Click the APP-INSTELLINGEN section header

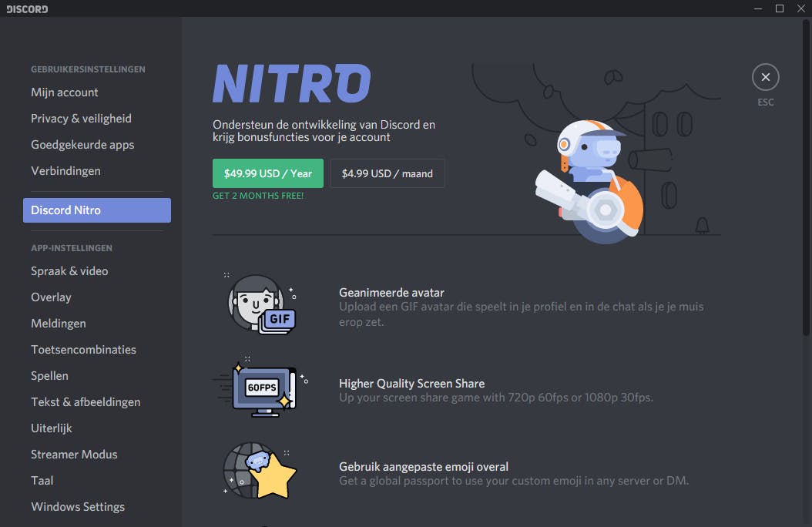[72, 248]
